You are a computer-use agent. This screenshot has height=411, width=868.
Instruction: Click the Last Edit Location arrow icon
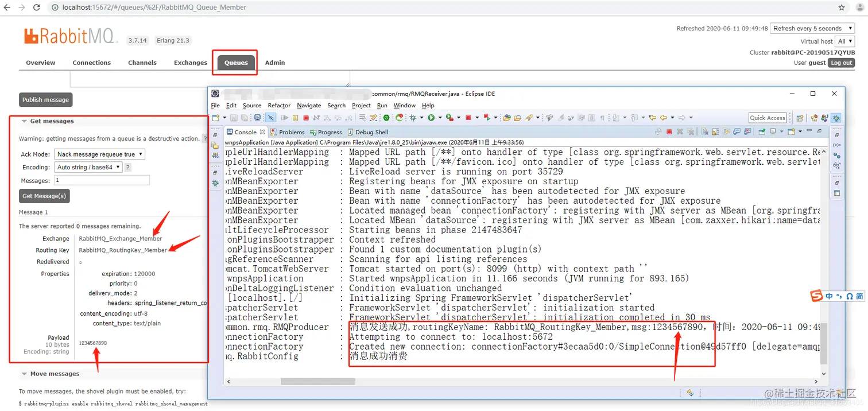653,118
